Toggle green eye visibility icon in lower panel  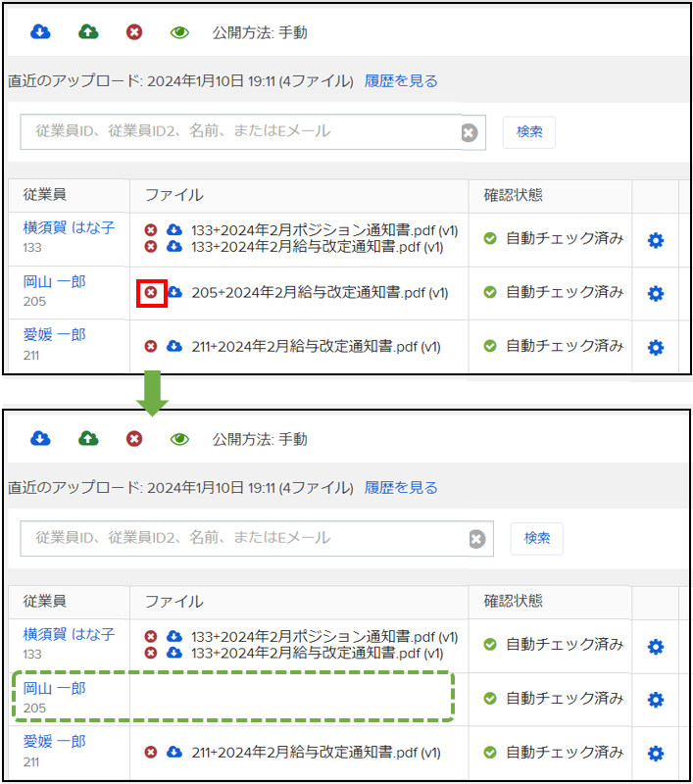pos(179,439)
